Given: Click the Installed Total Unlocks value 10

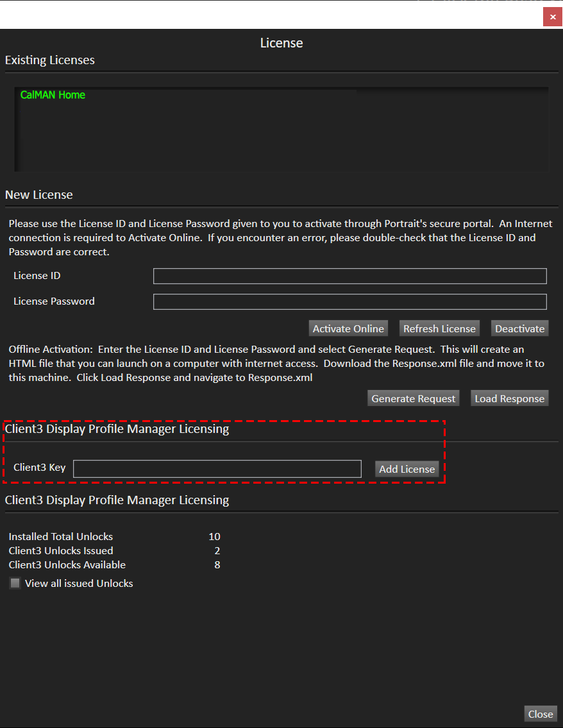Looking at the screenshot, I should pyautogui.click(x=214, y=536).
